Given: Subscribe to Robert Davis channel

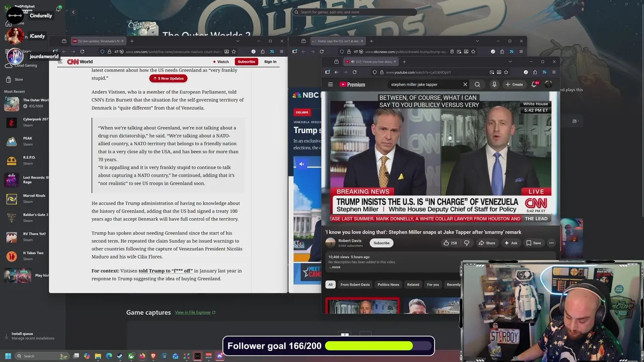Looking at the screenshot, I should point(381,243).
